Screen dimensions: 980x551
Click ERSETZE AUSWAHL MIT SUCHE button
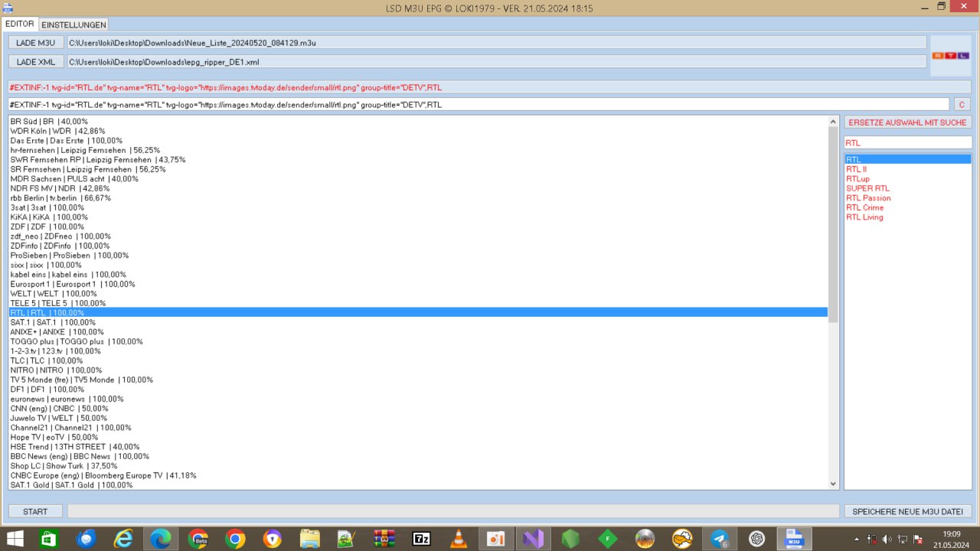point(907,122)
